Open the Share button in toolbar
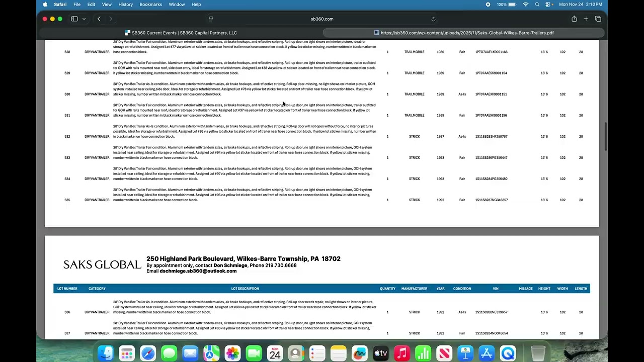644x362 pixels. 574,19
